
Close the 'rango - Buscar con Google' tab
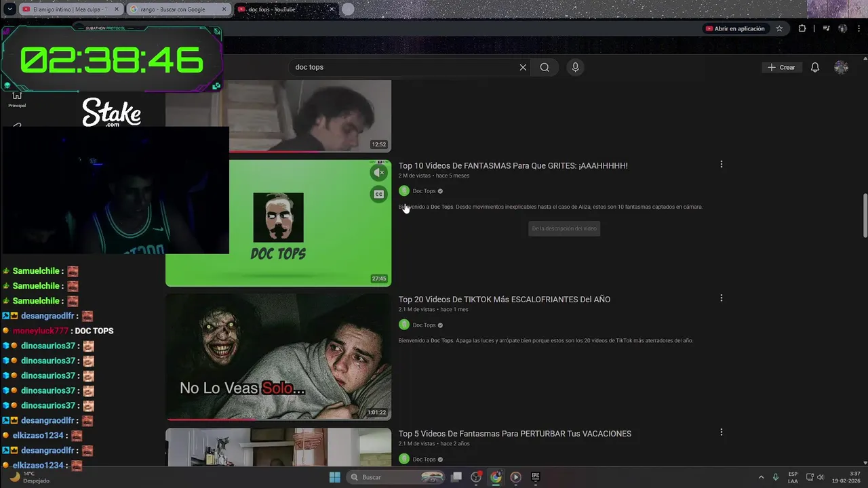pos(224,9)
